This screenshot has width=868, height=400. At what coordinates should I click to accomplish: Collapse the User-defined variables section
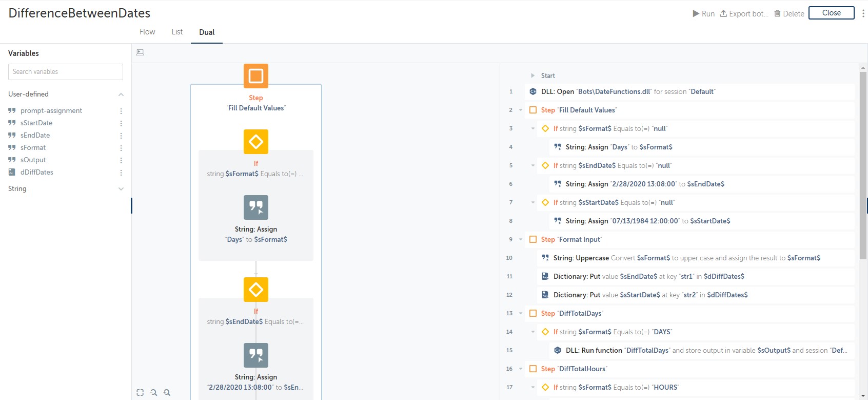(121, 94)
